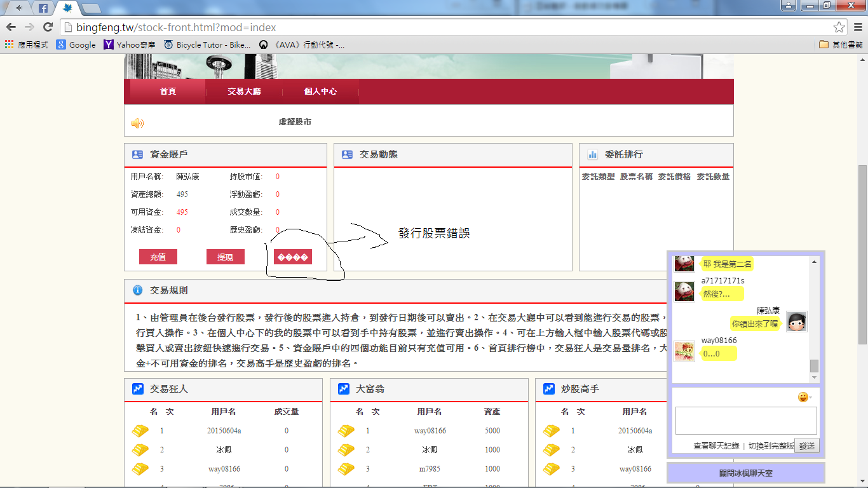Click the speaker announcement icon beside 虛擬股市
The image size is (868, 488).
(137, 123)
